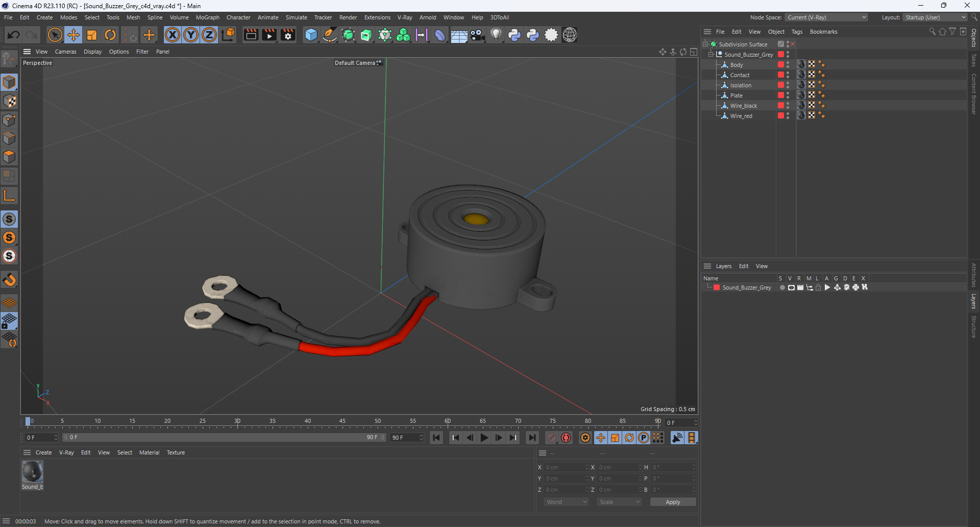The width and height of the screenshot is (980, 527).
Task: Open the Object Manager hamburger menu
Action: (707, 32)
